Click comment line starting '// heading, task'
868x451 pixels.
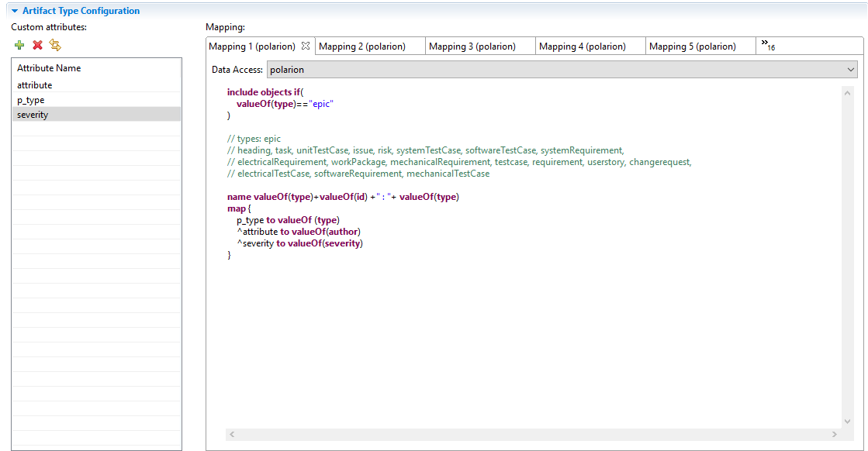(425, 150)
